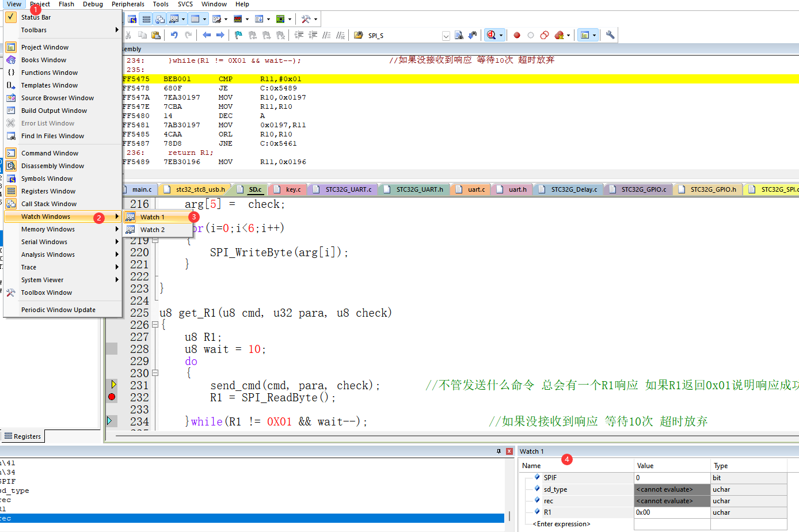Screen dimensions: 799x532
Task: Click the Disable All Breakpoints icon
Action: [545, 35]
